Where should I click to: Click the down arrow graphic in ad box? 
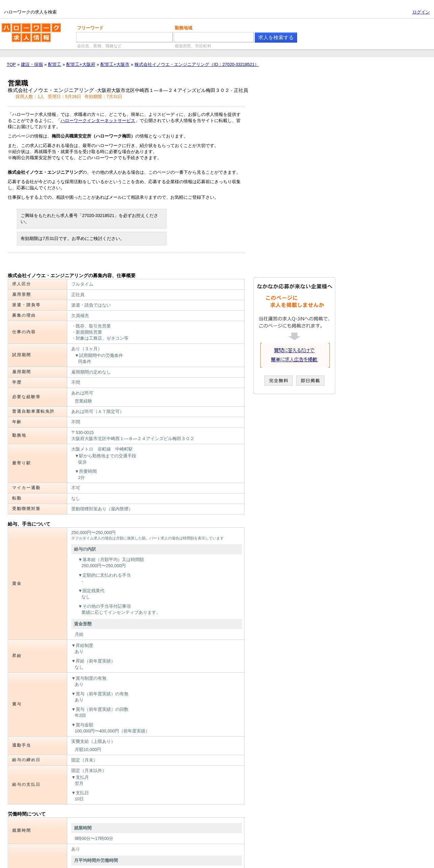pos(294,336)
